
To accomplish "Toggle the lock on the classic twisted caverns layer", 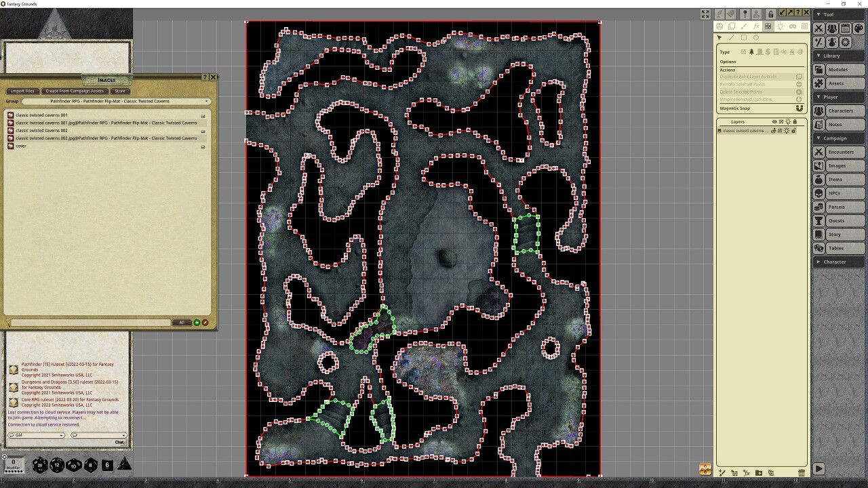I will (x=795, y=130).
